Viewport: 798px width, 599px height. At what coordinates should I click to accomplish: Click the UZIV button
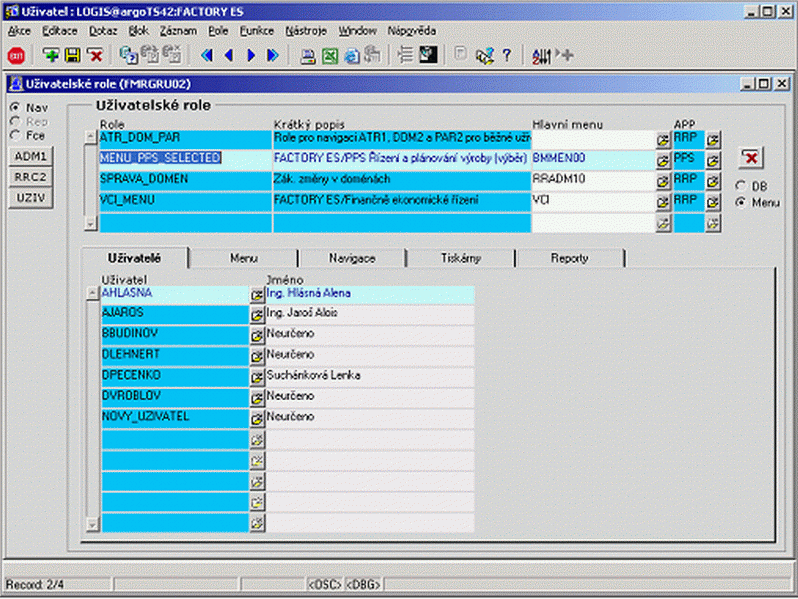click(x=30, y=197)
